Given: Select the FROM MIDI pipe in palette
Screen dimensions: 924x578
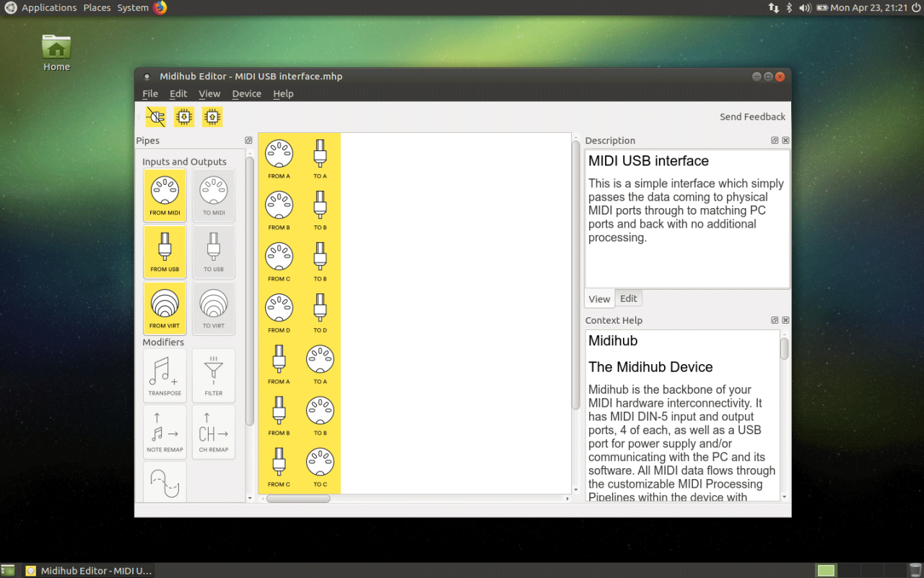Looking at the screenshot, I should point(165,195).
